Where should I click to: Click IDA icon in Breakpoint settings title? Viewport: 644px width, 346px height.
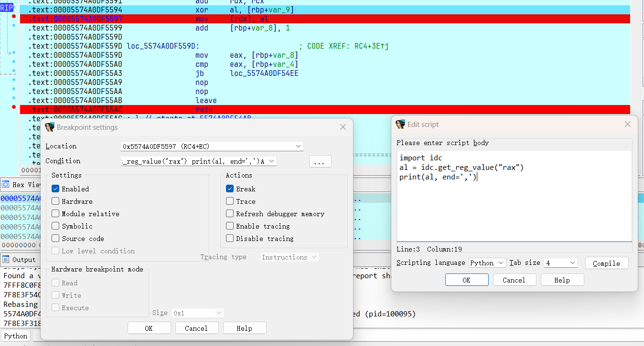tap(50, 127)
